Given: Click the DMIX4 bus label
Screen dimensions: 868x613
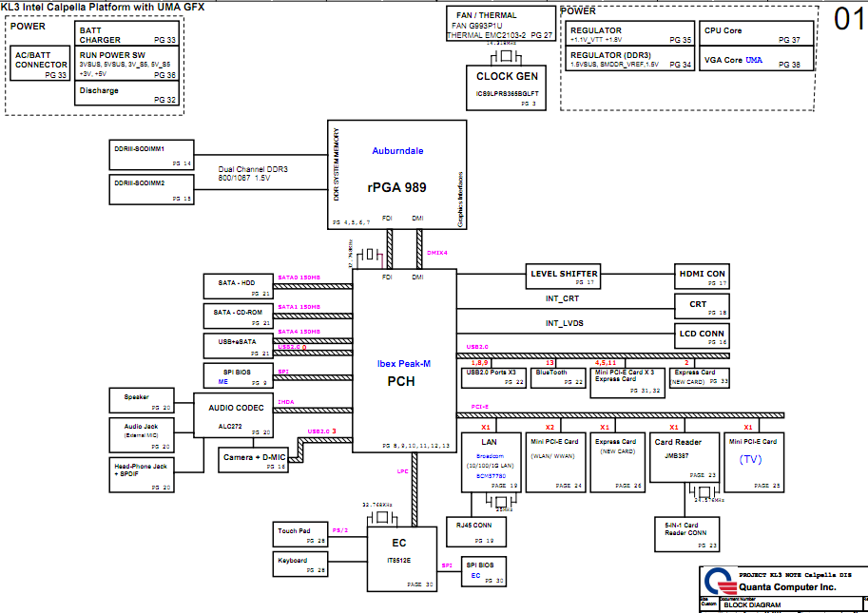Looking at the screenshot, I should click(436, 253).
